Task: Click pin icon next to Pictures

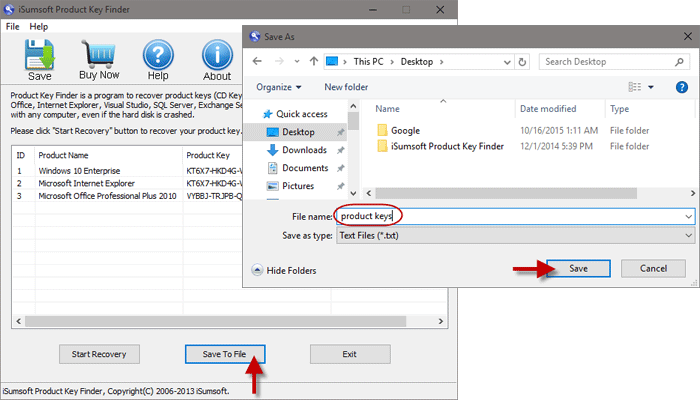Action: (x=340, y=186)
